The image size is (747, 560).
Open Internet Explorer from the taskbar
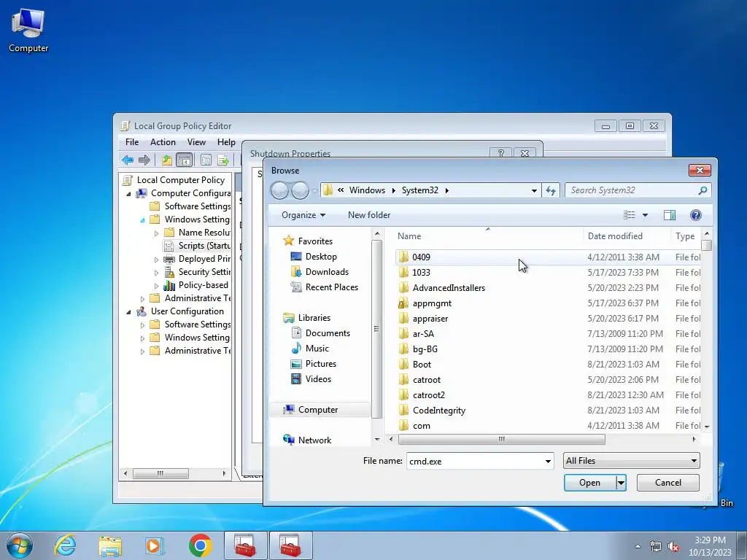[65, 545]
